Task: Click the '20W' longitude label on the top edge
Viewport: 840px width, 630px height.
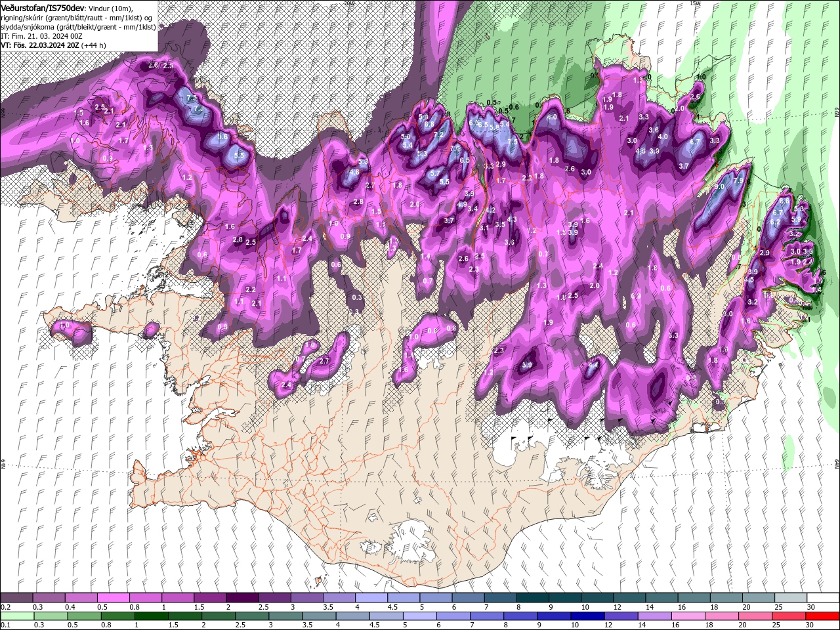Action: (348, 3)
